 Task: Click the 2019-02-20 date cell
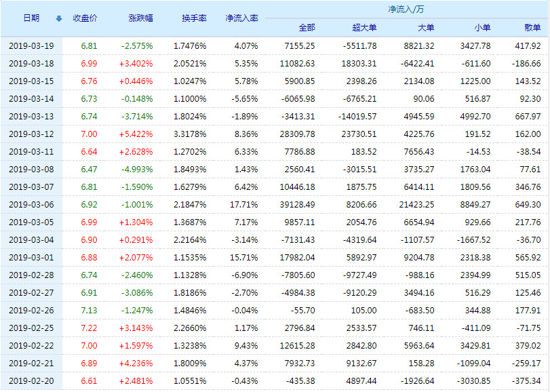(x=31, y=380)
